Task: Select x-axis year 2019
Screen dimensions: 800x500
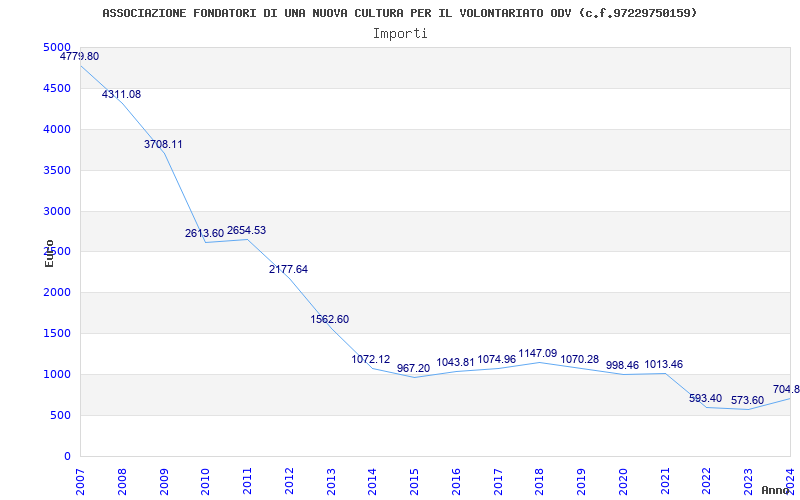Action: pyautogui.click(x=582, y=482)
